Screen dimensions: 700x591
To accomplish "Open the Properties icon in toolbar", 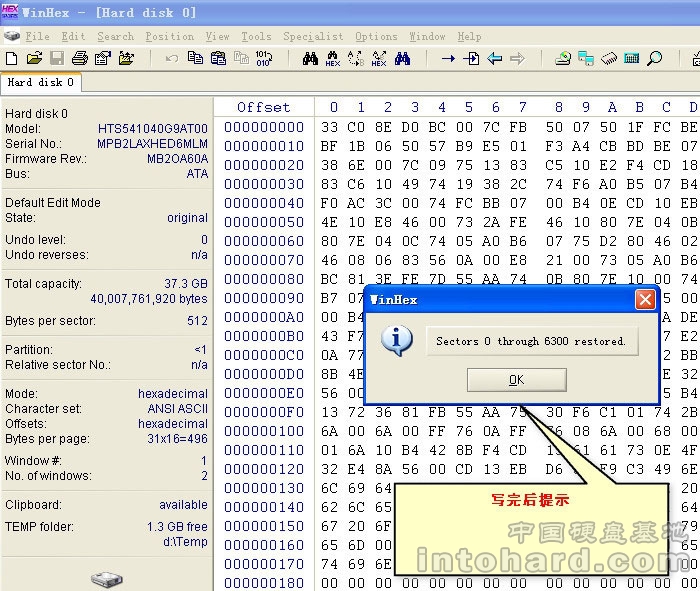I will click(103, 58).
